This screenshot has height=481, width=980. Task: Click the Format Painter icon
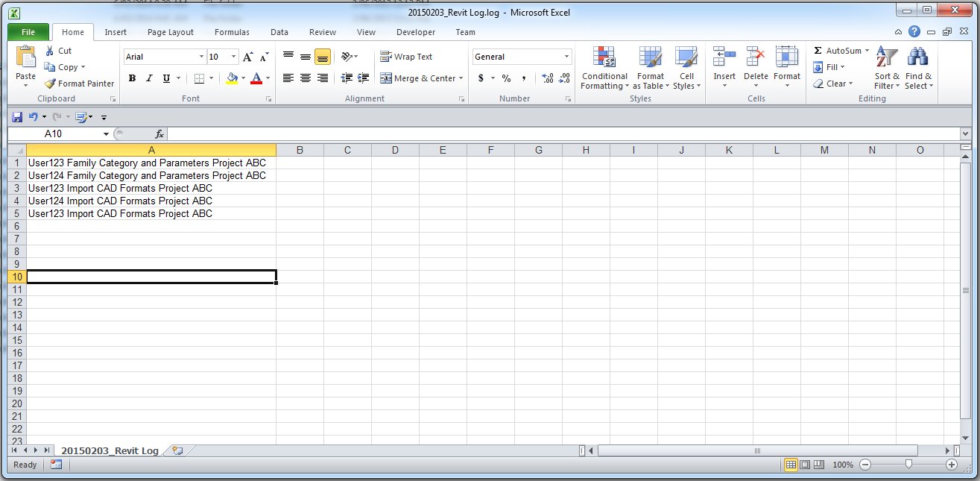click(50, 84)
